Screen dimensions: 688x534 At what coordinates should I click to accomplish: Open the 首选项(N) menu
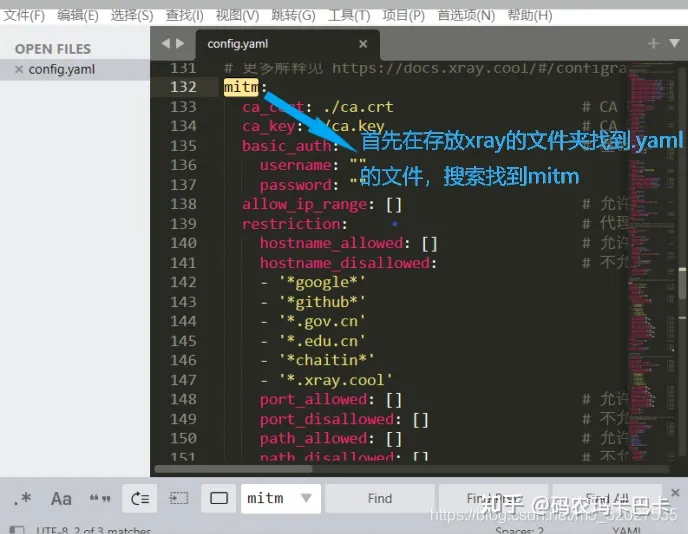466,16
